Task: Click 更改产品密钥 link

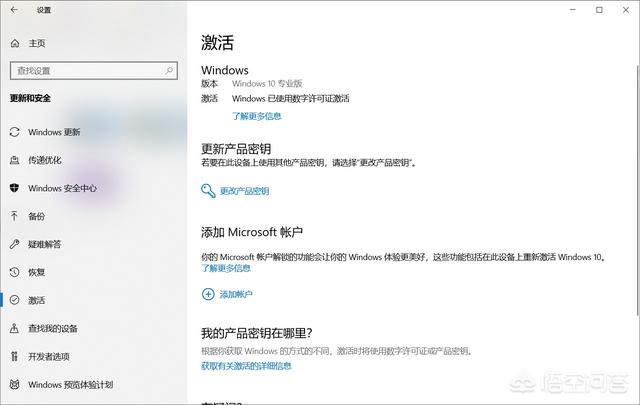Action: pyautogui.click(x=244, y=191)
